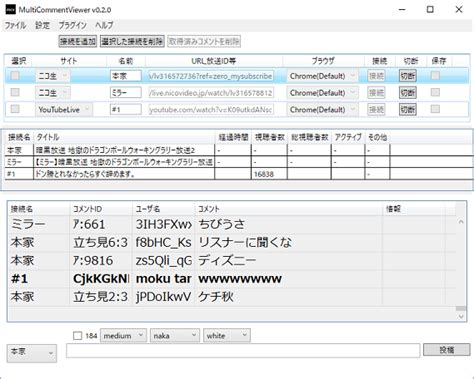Click the #1 name field
Screen dimensions: 474x379
(x=126, y=109)
